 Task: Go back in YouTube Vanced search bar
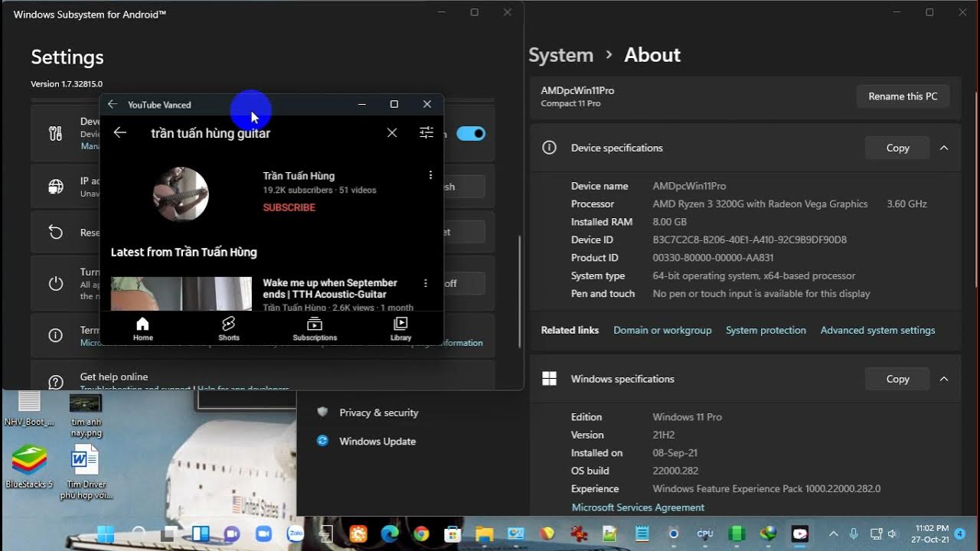[120, 132]
